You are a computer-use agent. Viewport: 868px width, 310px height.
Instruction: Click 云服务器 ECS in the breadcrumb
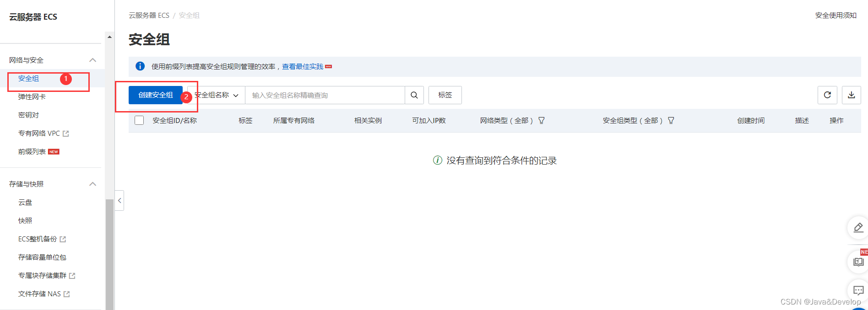pyautogui.click(x=149, y=16)
